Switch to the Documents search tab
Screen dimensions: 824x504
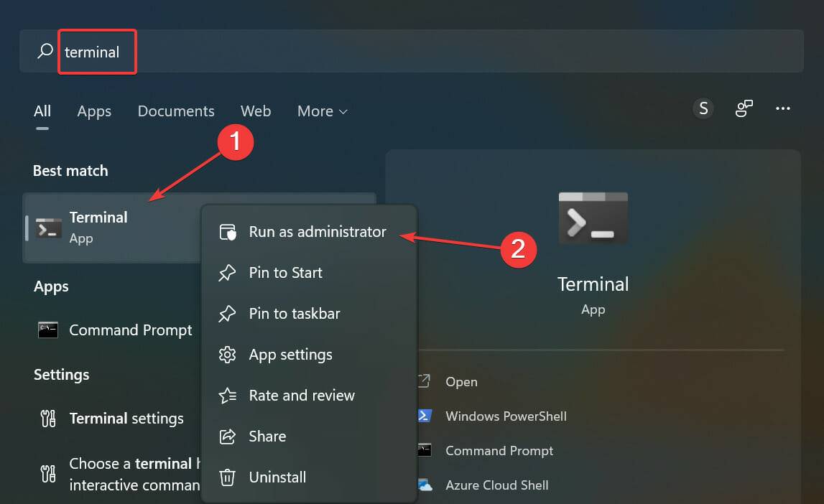click(x=175, y=111)
